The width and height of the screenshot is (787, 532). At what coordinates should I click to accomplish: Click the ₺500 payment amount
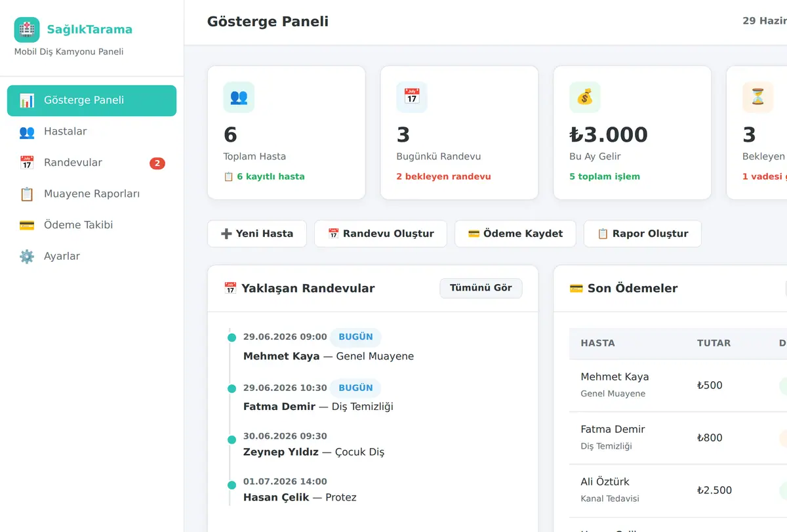pyautogui.click(x=710, y=385)
